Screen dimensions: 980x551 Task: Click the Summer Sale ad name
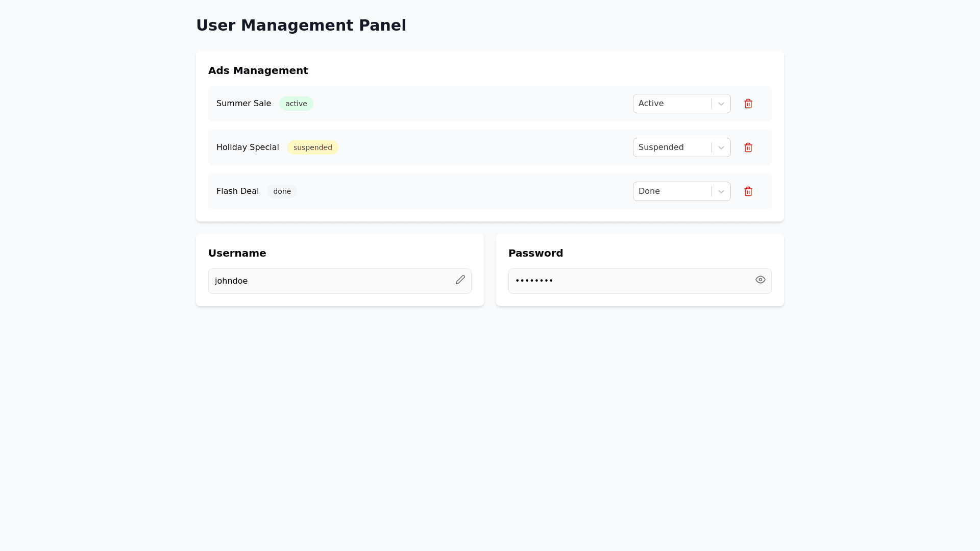[x=243, y=104]
